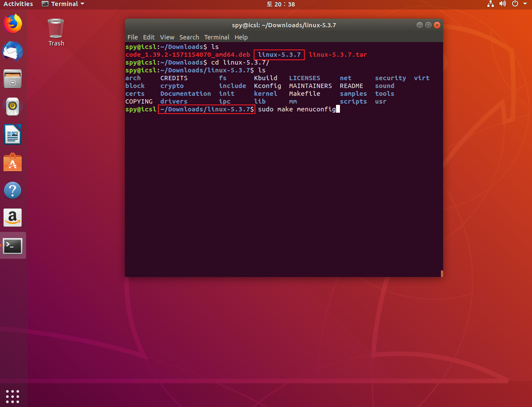Viewport: 532px width, 407px height.
Task: Click the 'net' directory name
Action: [346, 78]
